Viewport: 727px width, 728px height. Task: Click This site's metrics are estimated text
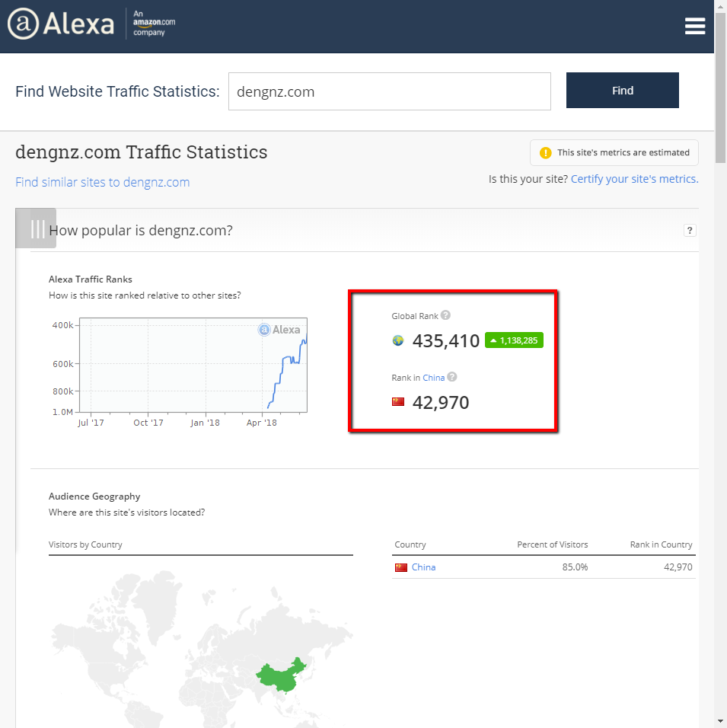tap(623, 153)
